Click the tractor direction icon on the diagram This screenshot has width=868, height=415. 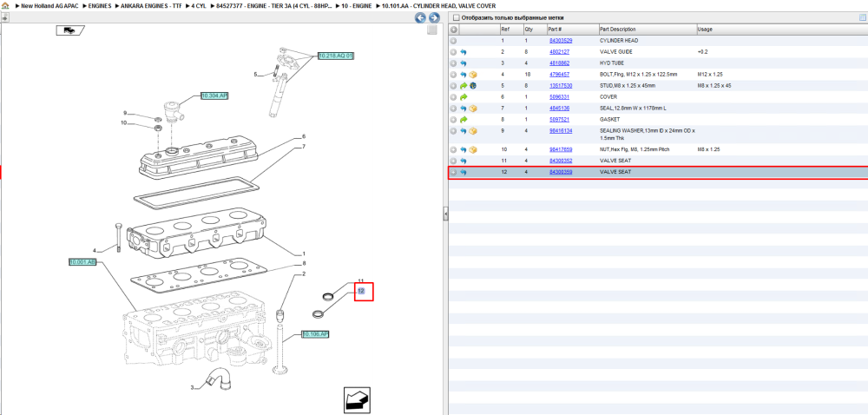click(x=69, y=30)
